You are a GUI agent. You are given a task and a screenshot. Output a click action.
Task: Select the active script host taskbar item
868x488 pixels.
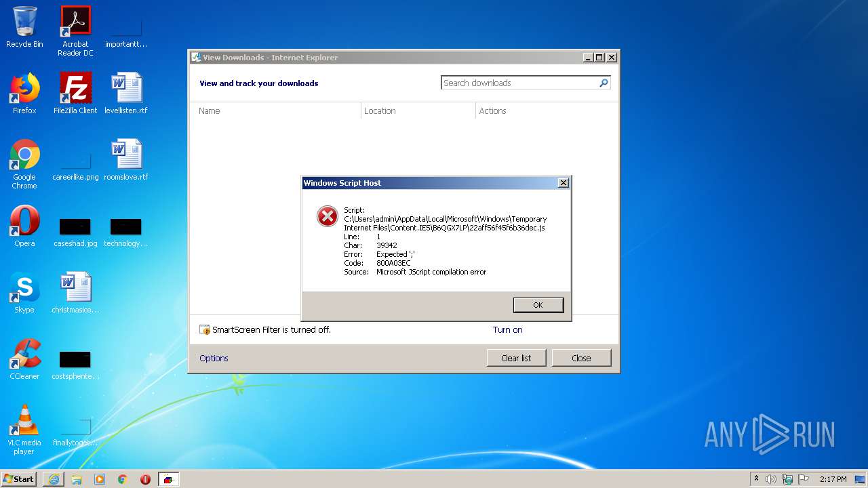click(169, 479)
